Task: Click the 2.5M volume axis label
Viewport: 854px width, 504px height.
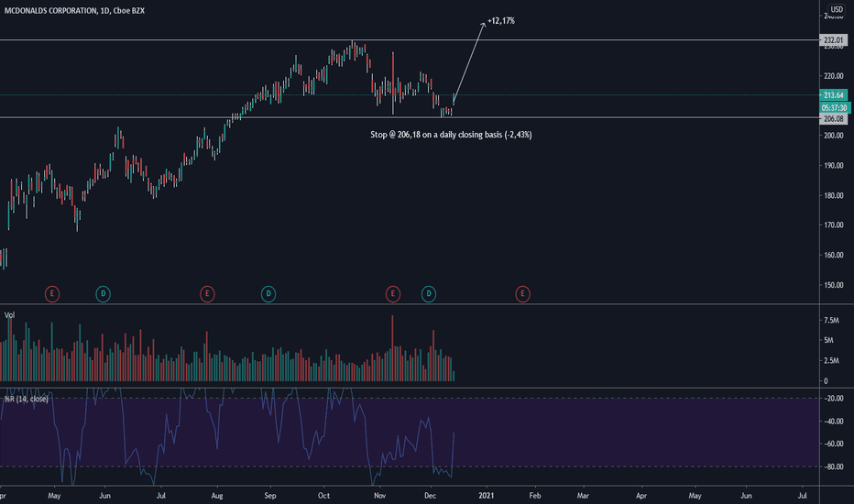Action: (x=831, y=360)
